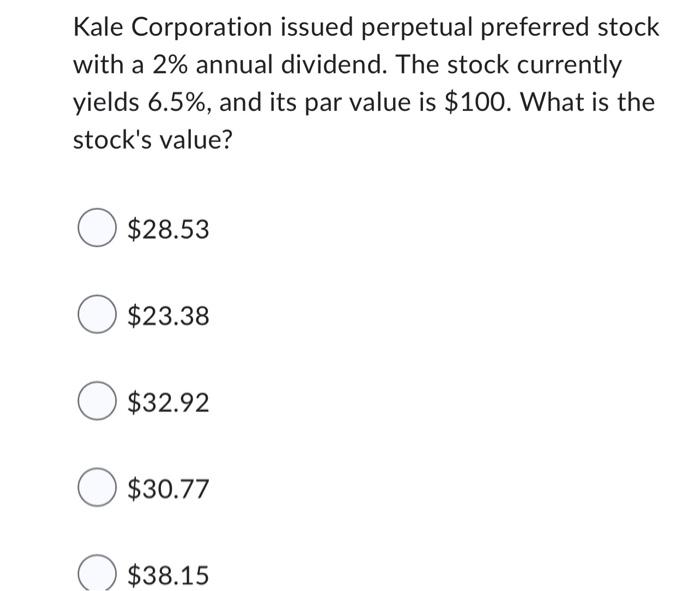
Task: Click the $30.77 answer label text
Action: 169,490
